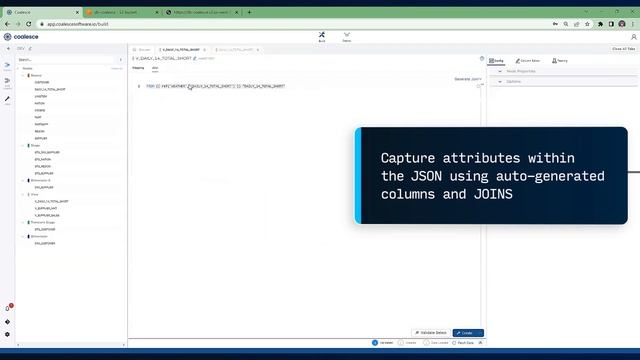The height and width of the screenshot is (360, 640).
Task: Open the Config panel tab
Action: point(496,61)
